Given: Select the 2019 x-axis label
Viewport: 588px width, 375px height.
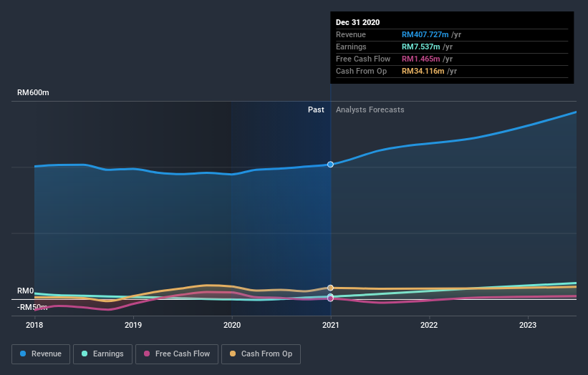Looking at the screenshot, I should 133,325.
